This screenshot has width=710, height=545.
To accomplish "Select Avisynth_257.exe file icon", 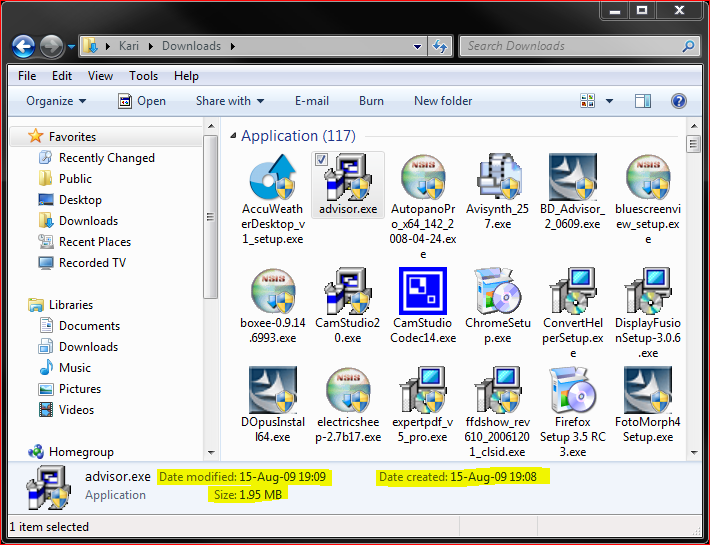I will (x=498, y=177).
